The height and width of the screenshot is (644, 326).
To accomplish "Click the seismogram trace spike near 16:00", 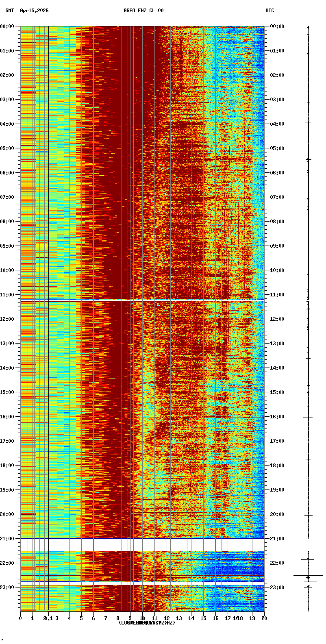I will (308, 418).
